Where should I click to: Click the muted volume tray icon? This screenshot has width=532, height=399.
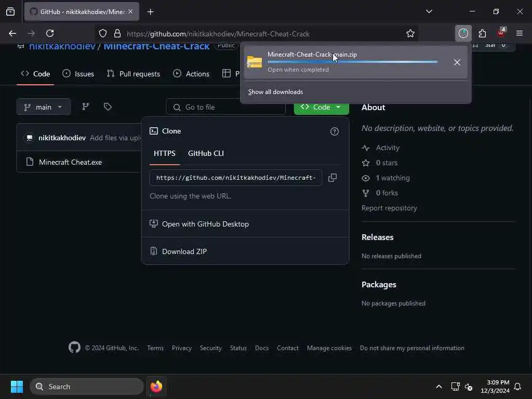469,387
